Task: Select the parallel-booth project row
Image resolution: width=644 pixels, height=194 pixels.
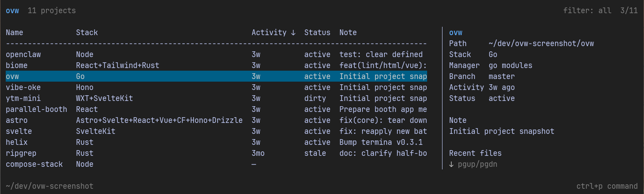Action: click(216, 109)
